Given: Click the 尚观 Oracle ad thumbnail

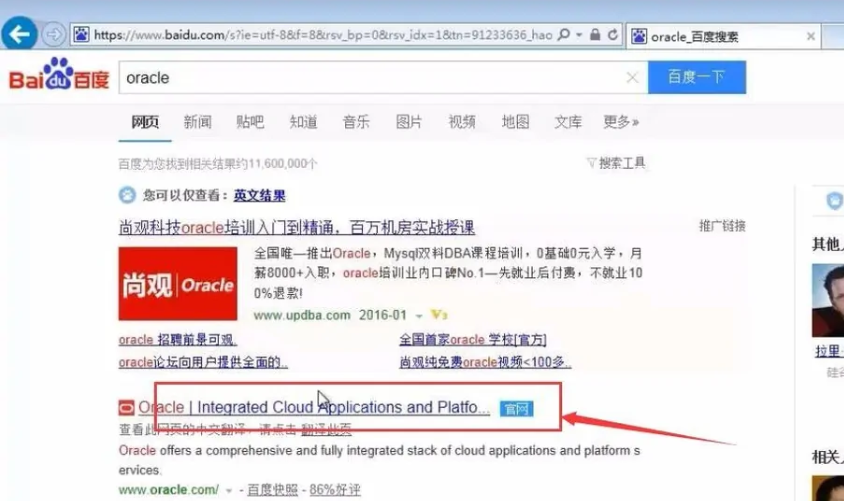Looking at the screenshot, I should [x=178, y=284].
